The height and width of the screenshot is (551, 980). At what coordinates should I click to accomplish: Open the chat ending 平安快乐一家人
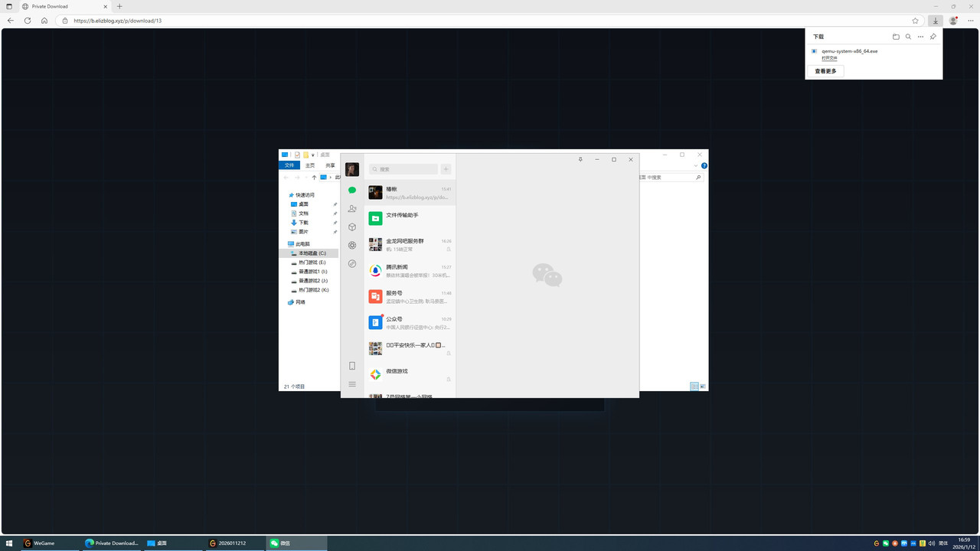(x=410, y=348)
